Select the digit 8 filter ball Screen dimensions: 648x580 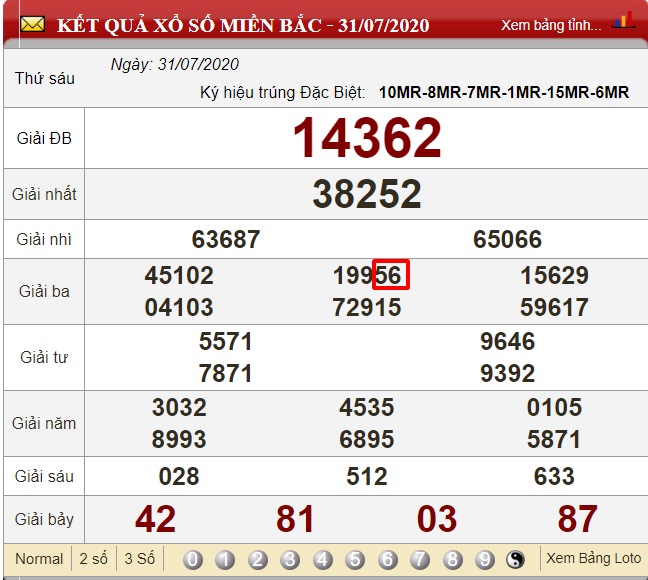[x=452, y=560]
